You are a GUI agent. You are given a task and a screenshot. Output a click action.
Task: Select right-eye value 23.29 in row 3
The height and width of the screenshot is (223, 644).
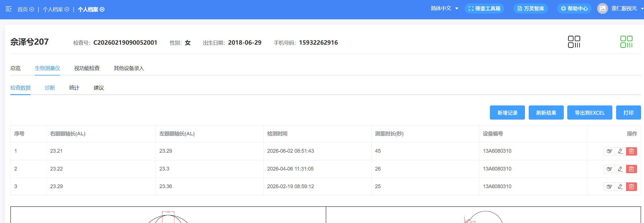pyautogui.click(x=56, y=186)
